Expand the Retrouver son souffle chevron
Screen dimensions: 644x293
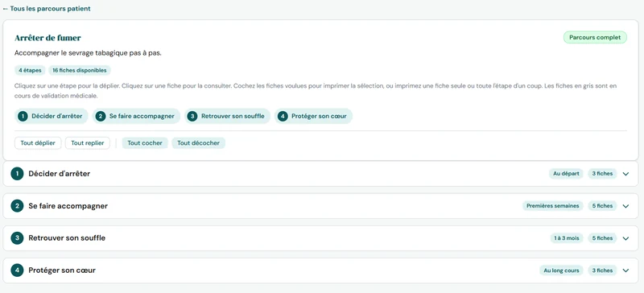(625, 238)
